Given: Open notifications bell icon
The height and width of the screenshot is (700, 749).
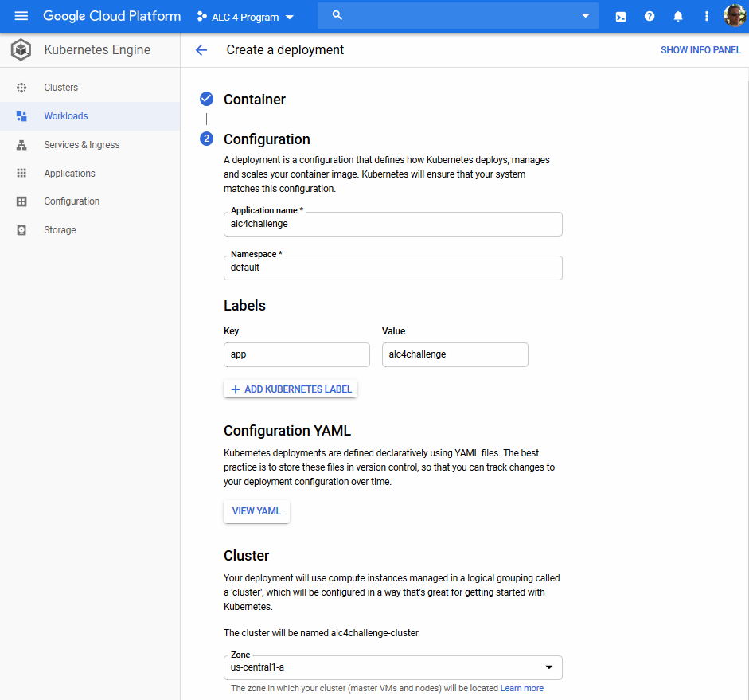Looking at the screenshot, I should (678, 16).
